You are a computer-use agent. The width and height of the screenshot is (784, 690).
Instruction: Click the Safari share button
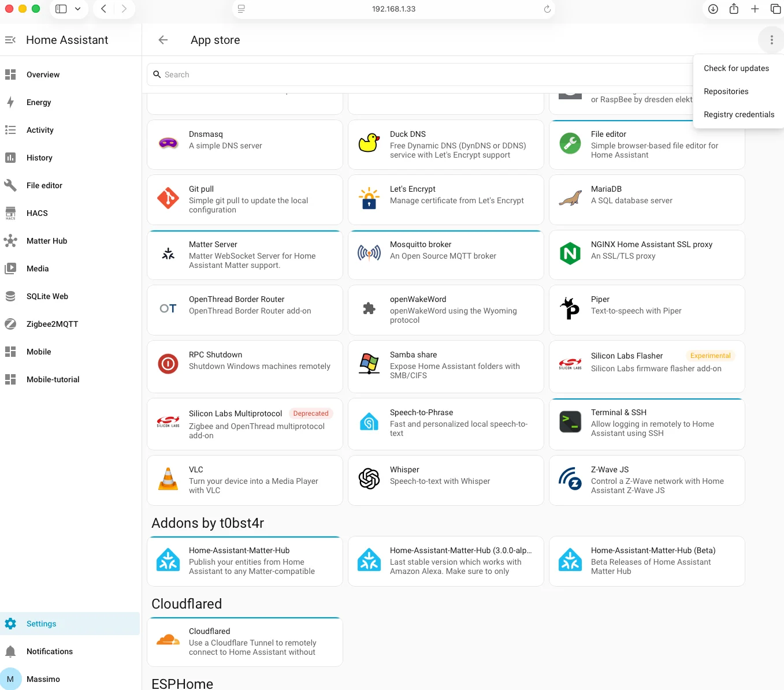pyautogui.click(x=734, y=9)
